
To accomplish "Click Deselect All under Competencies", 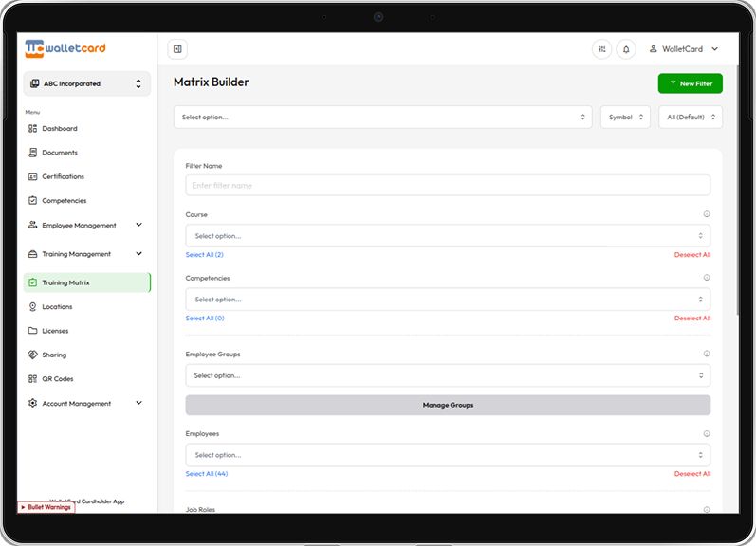I will coord(692,318).
